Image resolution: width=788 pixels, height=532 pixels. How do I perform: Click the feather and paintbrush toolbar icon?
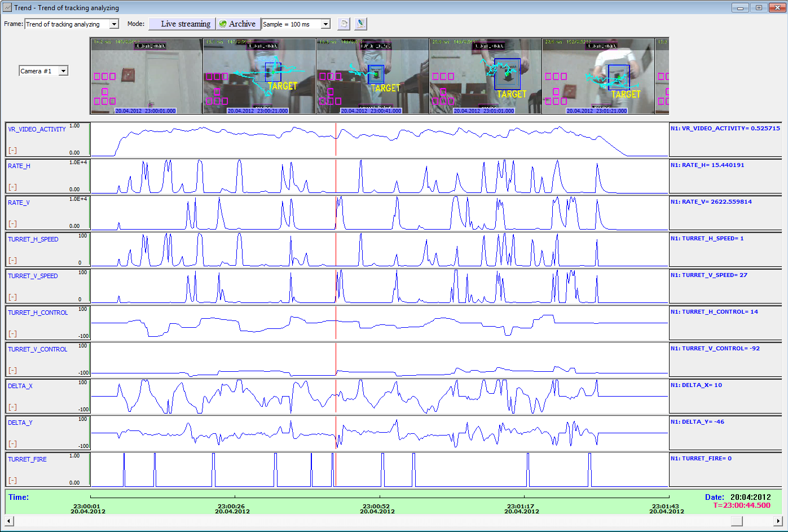click(361, 24)
